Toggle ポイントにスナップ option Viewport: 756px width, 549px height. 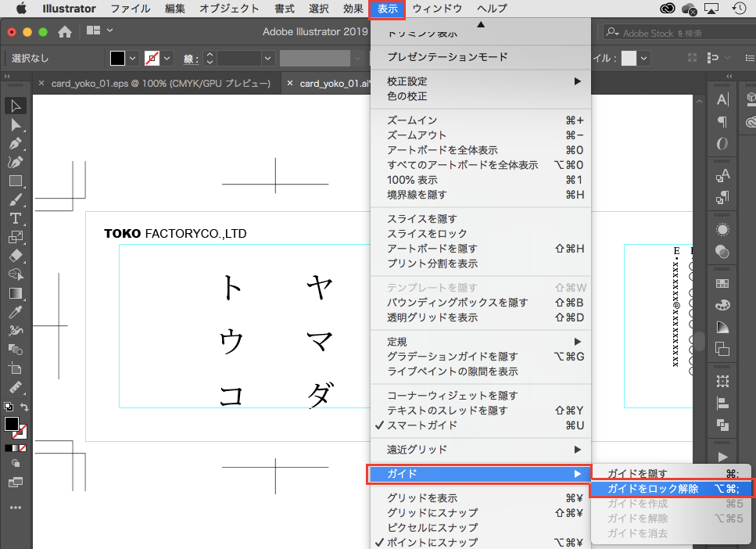432,542
